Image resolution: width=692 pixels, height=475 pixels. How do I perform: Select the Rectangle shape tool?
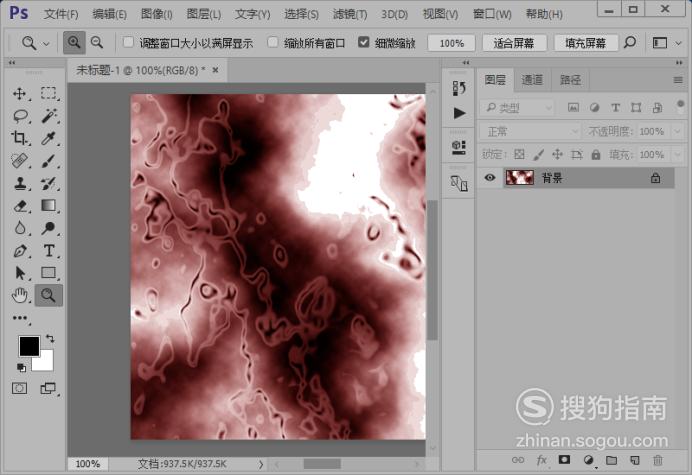48,273
